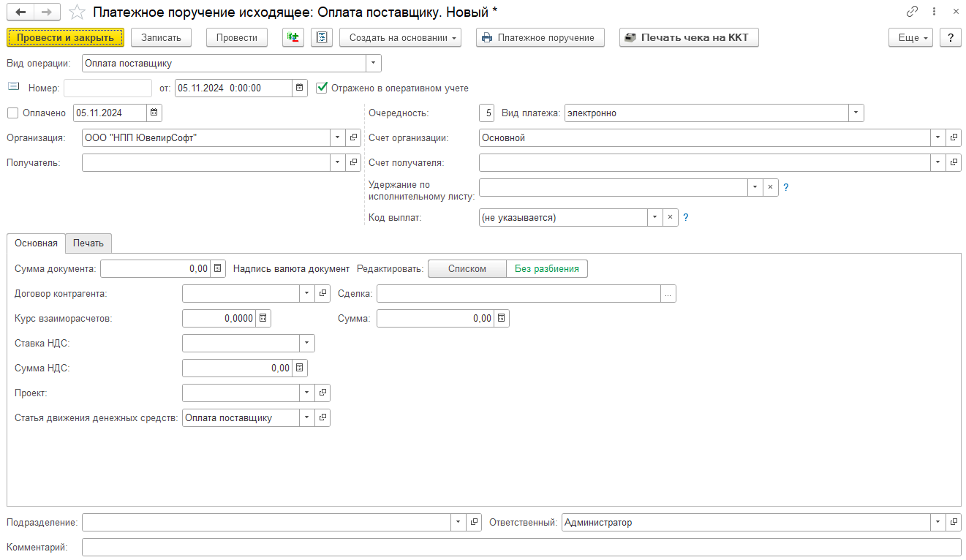The image size is (966, 560).
Task: Switch editing mode to Списком
Action: point(467,268)
